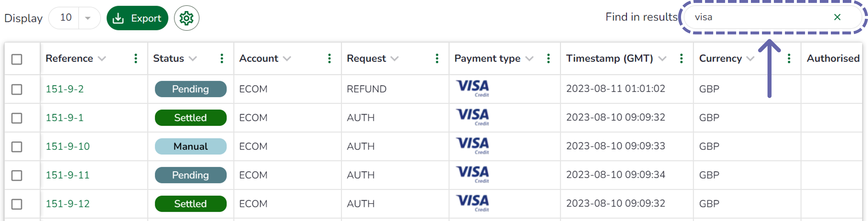Tick the checkbox for transaction 151-9-10
This screenshot has width=868, height=221.
point(17,147)
